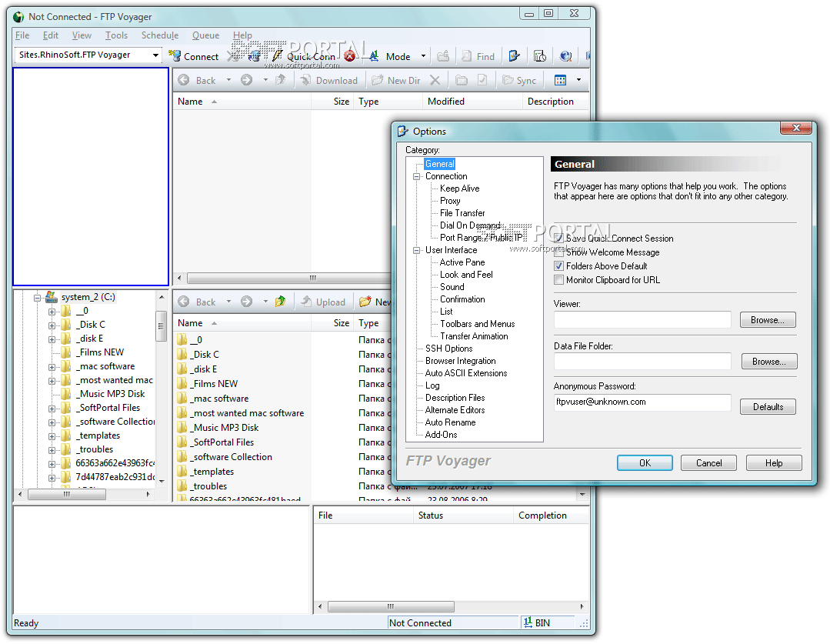Screen dimensions: 830x644
Task: Click the disconnect icon next to Connect
Action: pyautogui.click(x=233, y=55)
